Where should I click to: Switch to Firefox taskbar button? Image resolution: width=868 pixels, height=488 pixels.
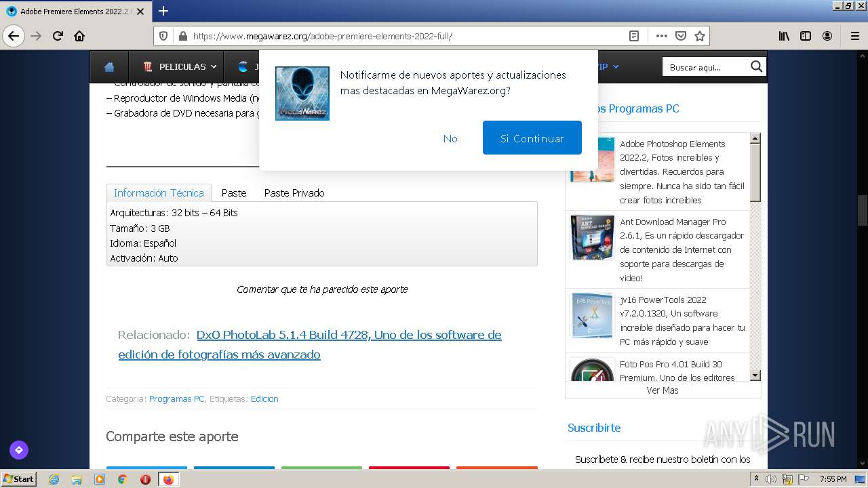(x=168, y=479)
